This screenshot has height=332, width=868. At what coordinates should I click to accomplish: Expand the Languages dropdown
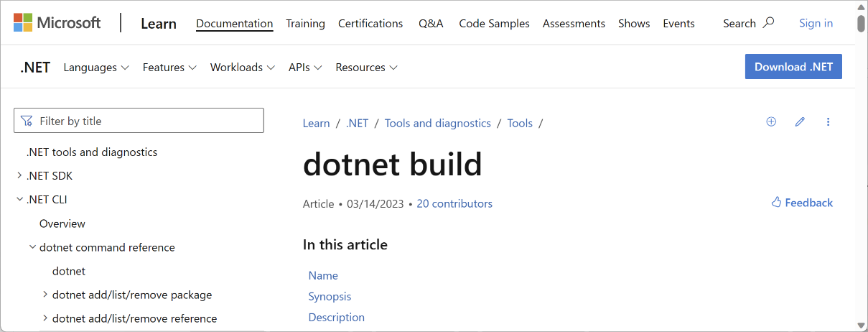pyautogui.click(x=96, y=67)
